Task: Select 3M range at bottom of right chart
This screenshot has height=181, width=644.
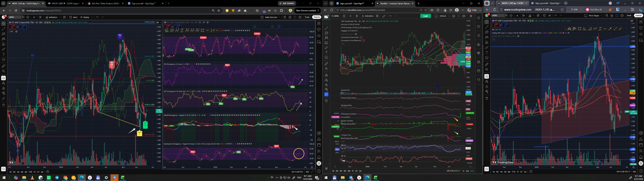Action: (505, 172)
